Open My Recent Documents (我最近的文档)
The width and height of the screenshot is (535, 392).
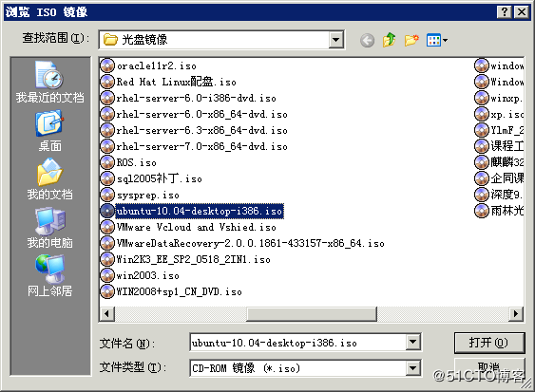pyautogui.click(x=49, y=83)
